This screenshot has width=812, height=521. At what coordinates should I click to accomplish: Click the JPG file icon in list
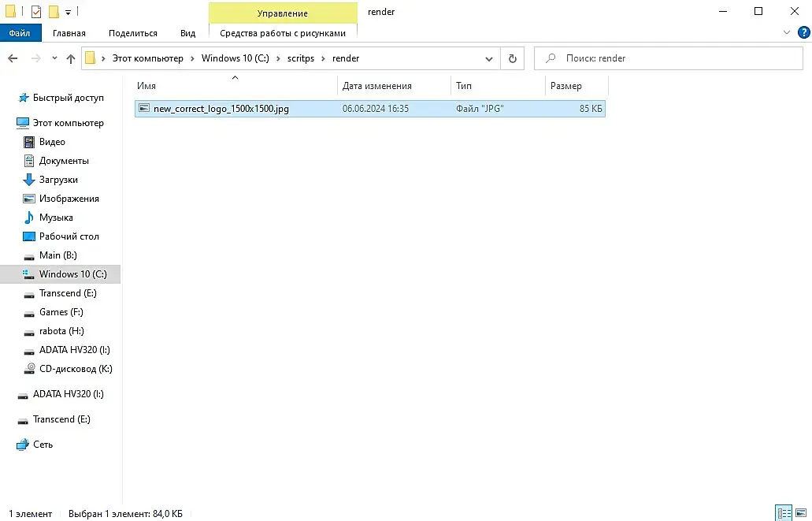[144, 108]
